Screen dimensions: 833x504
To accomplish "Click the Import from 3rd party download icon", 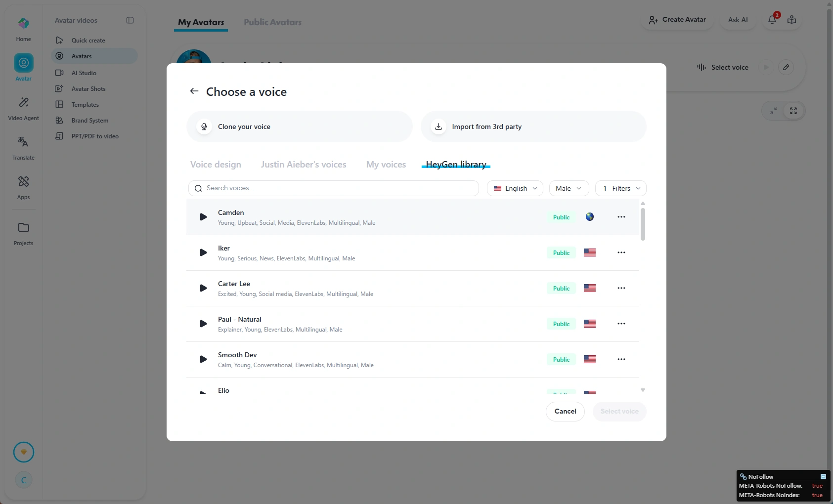I will tap(438, 126).
